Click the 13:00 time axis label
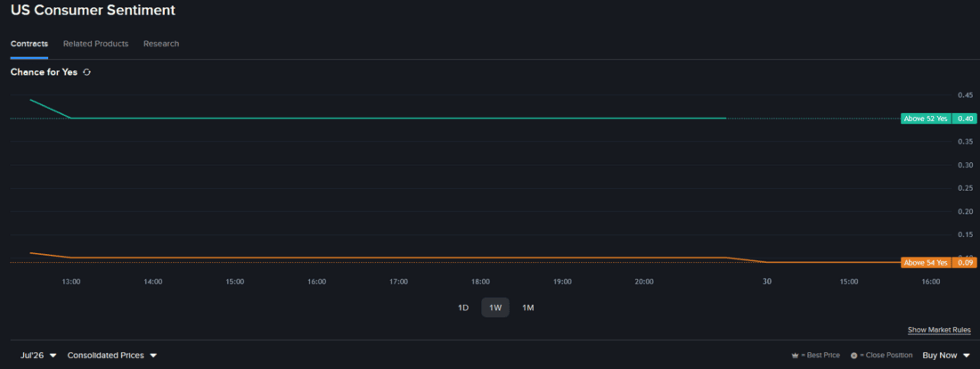 [70, 282]
